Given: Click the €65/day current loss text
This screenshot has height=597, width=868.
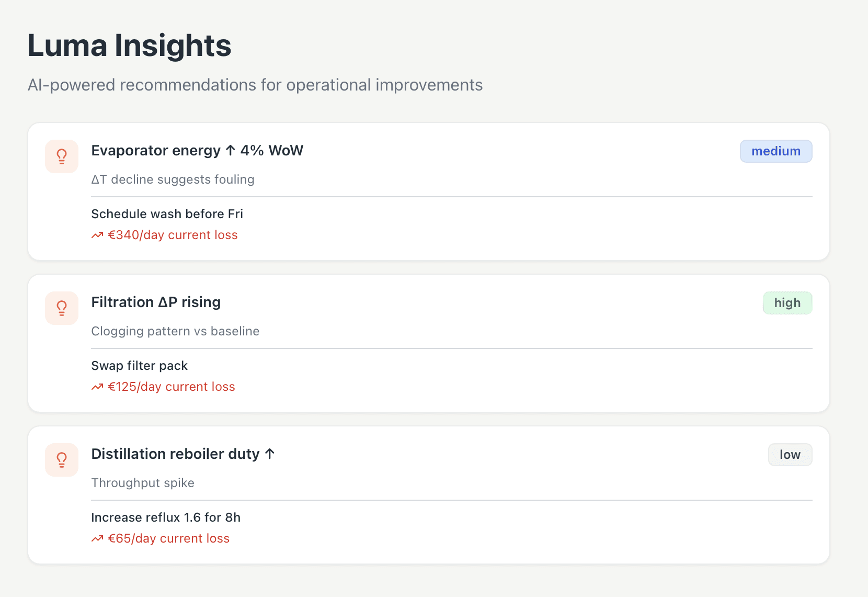Looking at the screenshot, I should click(x=168, y=539).
